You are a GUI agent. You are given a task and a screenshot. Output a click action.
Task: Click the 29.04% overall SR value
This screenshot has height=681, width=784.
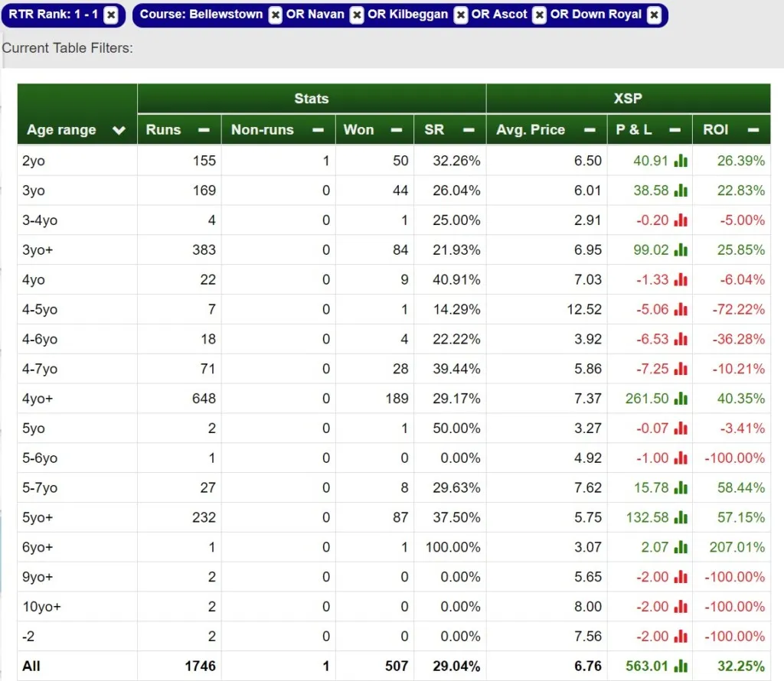[456, 666]
